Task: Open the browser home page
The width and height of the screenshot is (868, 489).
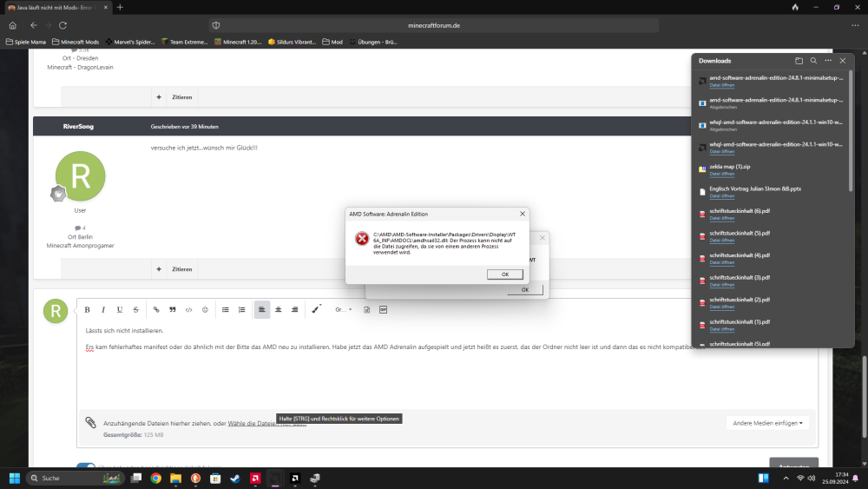Action: 13,25
